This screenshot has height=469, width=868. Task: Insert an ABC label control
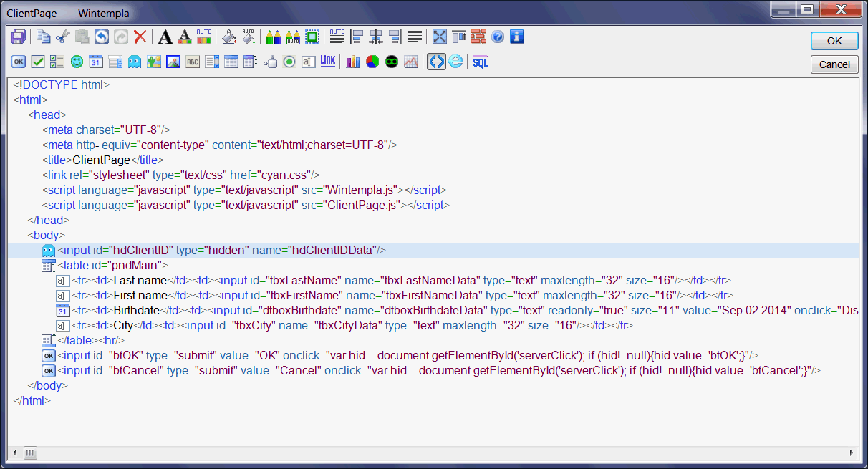(193, 62)
